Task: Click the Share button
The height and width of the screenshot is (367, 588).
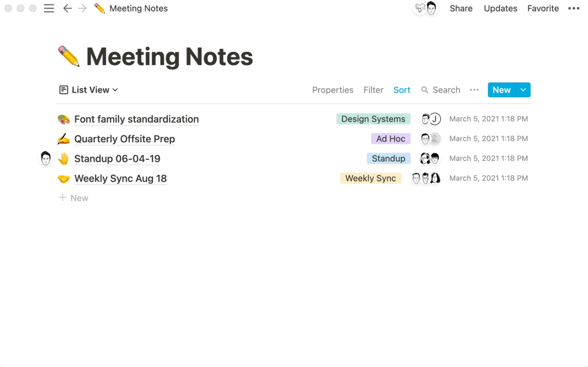Action: point(461,9)
